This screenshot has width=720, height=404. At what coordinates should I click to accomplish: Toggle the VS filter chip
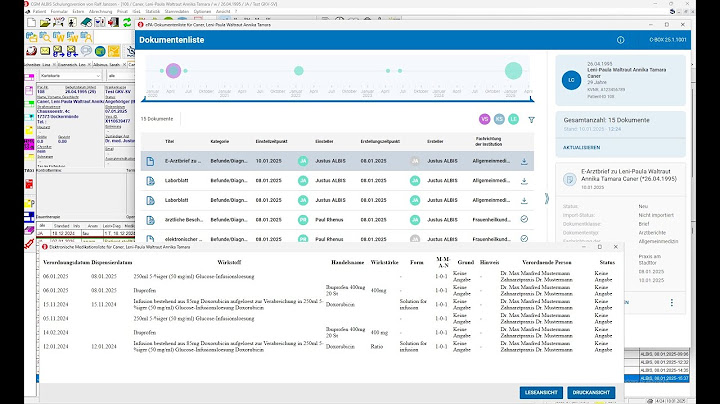pos(484,119)
